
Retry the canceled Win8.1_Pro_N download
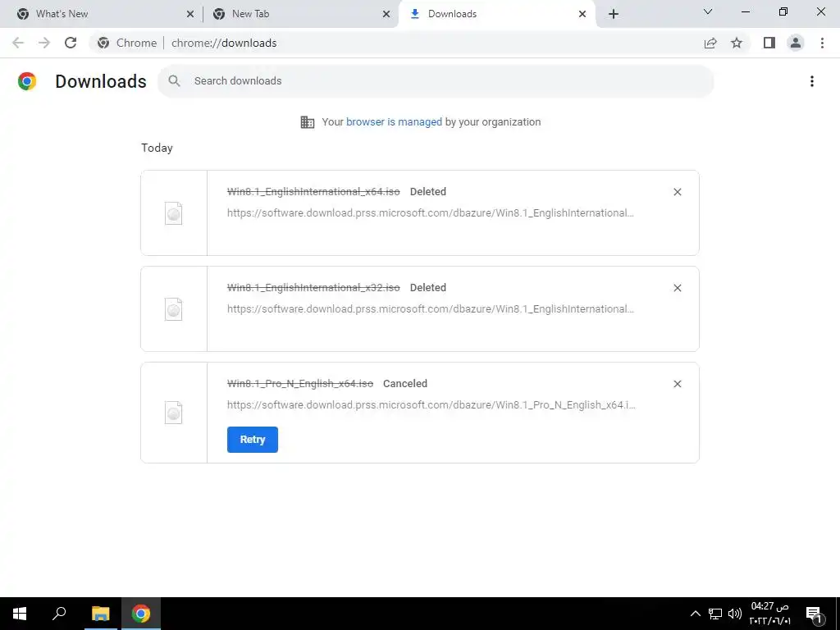tap(253, 440)
